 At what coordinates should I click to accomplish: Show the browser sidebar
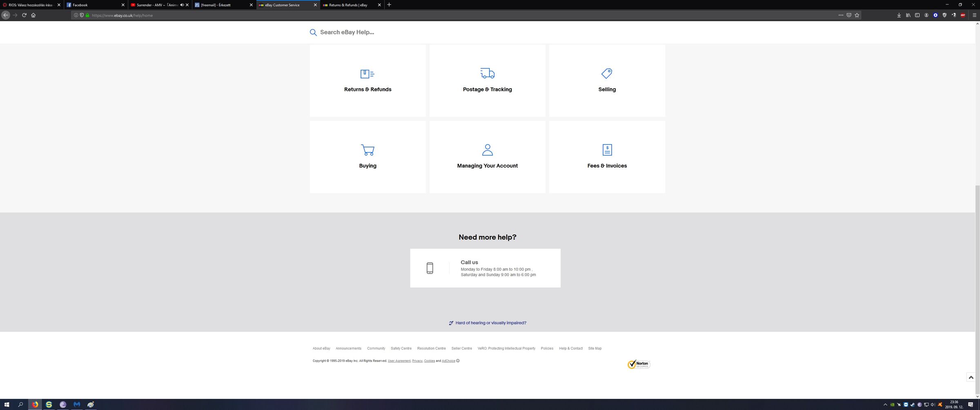(x=917, y=15)
